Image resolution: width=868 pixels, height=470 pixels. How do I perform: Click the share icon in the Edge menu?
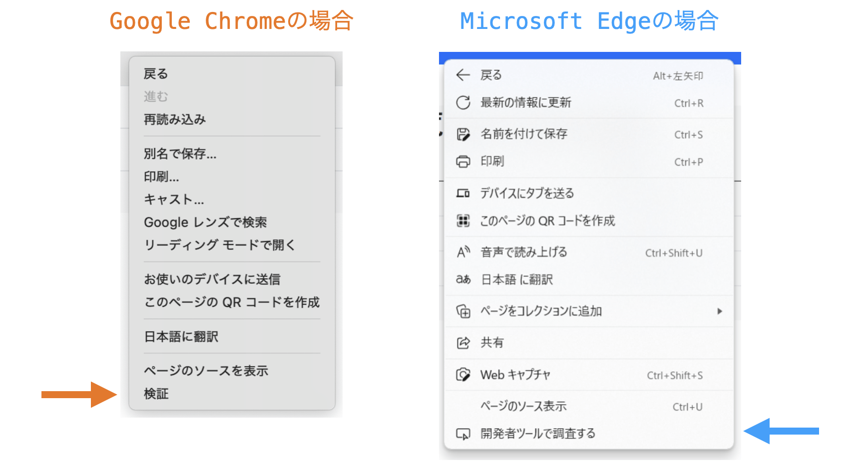tap(463, 343)
